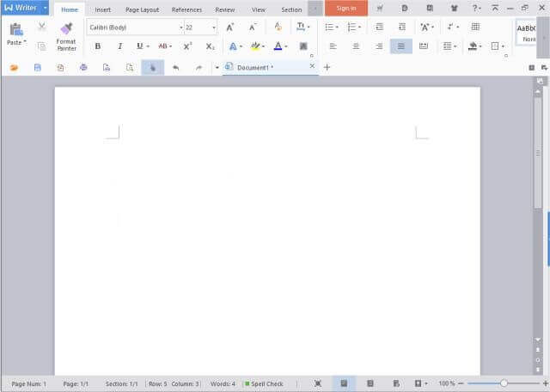This screenshot has width=550, height=392.
Task: Expand the Writer application menu
Action: (25, 9)
